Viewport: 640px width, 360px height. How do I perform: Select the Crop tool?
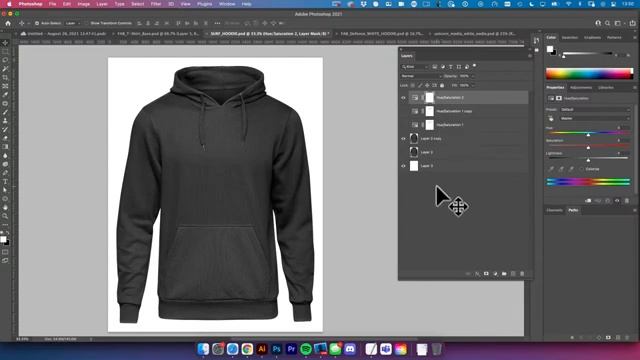pos(5,78)
